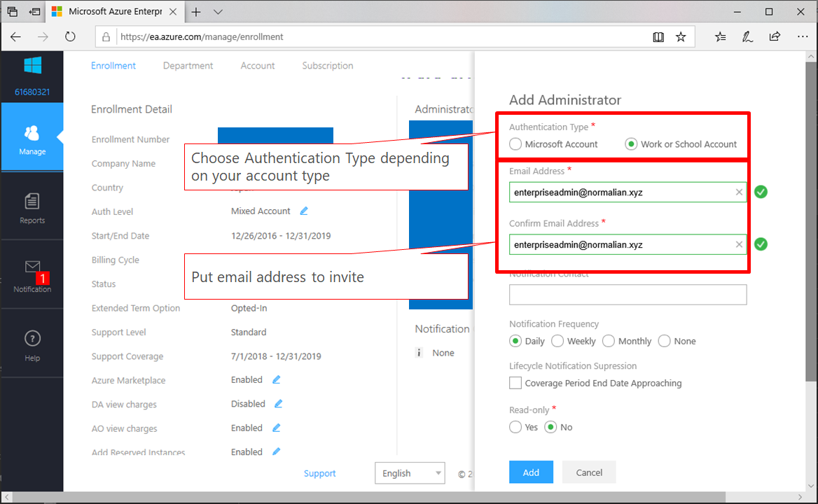Edit AO view charges pencil icon
The width and height of the screenshot is (818, 504).
[x=277, y=428]
